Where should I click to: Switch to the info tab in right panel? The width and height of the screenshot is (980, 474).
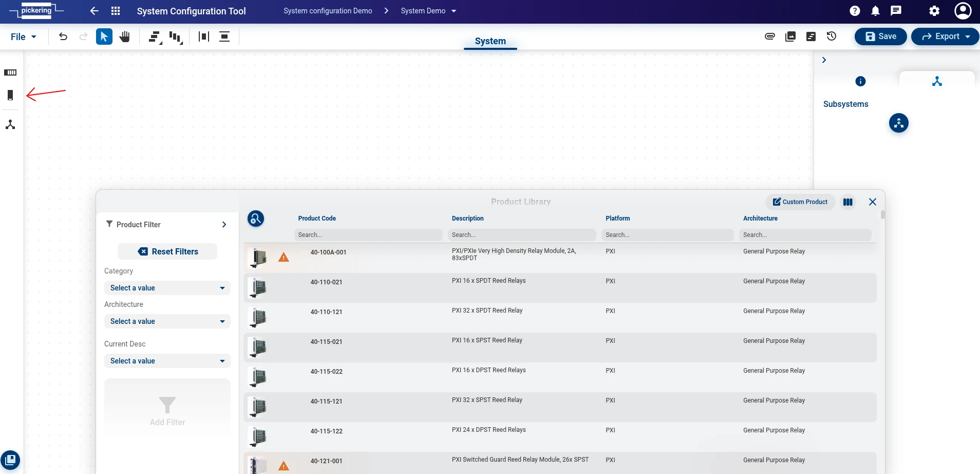coord(860,81)
